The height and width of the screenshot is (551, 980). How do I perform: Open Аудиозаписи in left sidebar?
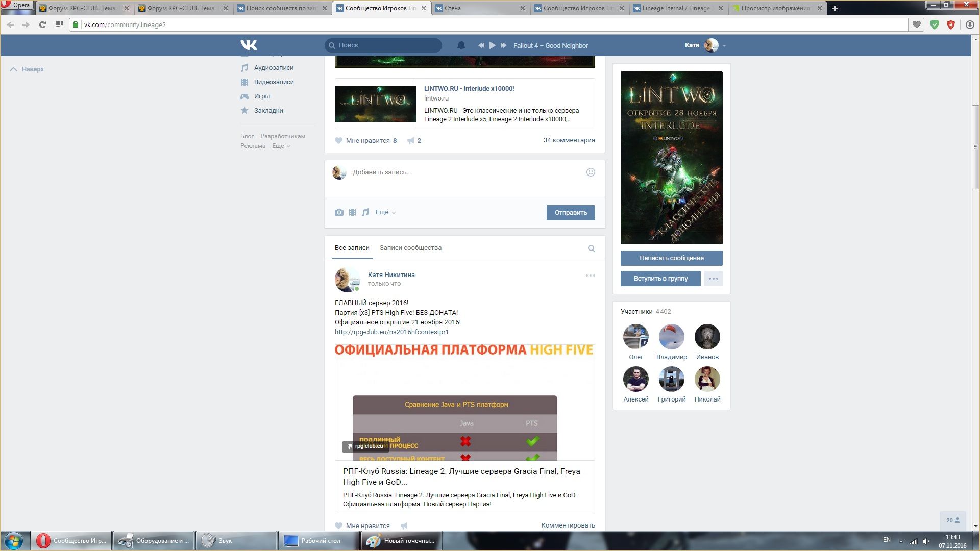point(274,68)
